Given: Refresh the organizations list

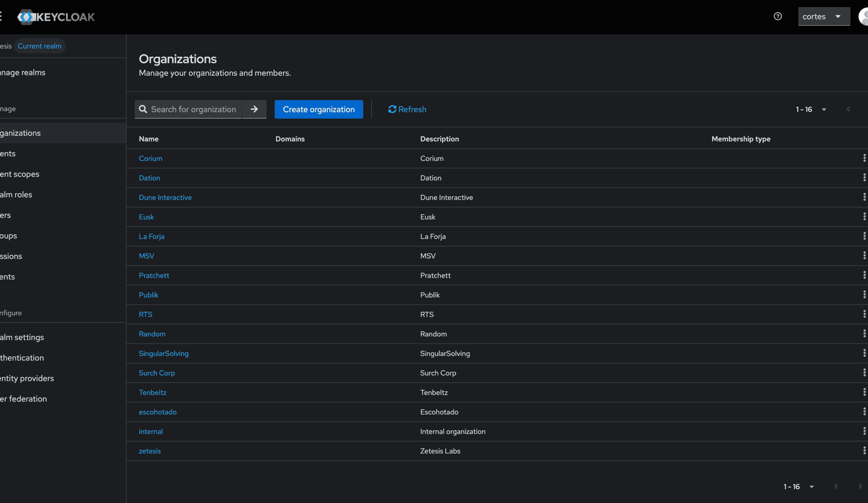Looking at the screenshot, I should point(407,109).
